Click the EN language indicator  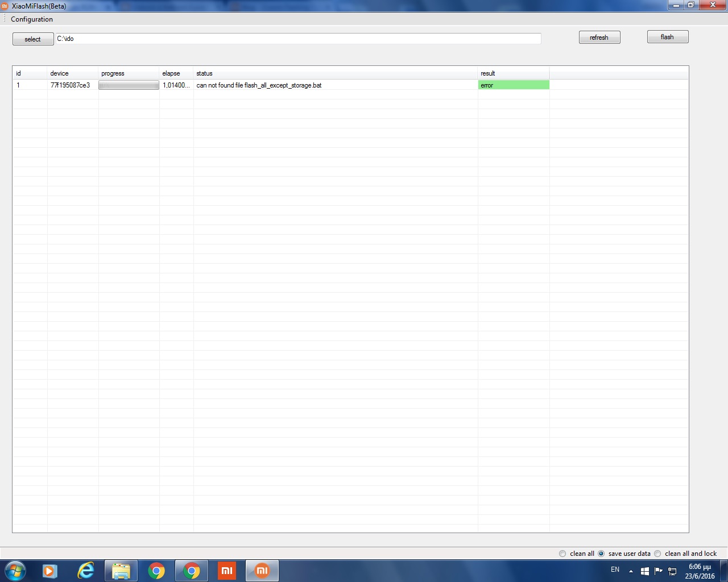click(x=615, y=569)
